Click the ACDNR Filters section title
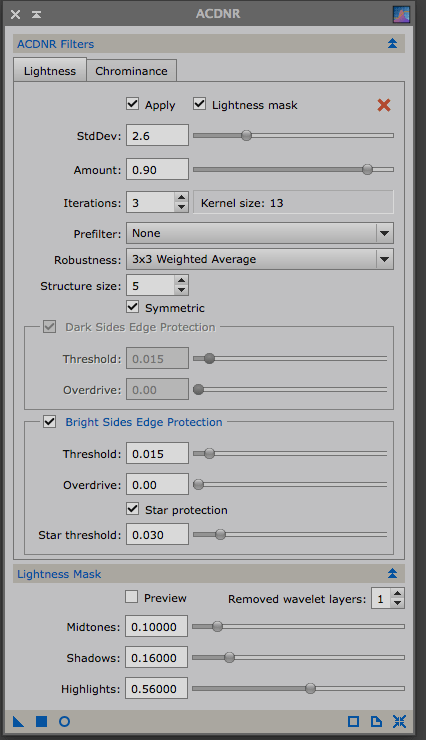Viewport: 426px width, 740px height. tap(56, 44)
